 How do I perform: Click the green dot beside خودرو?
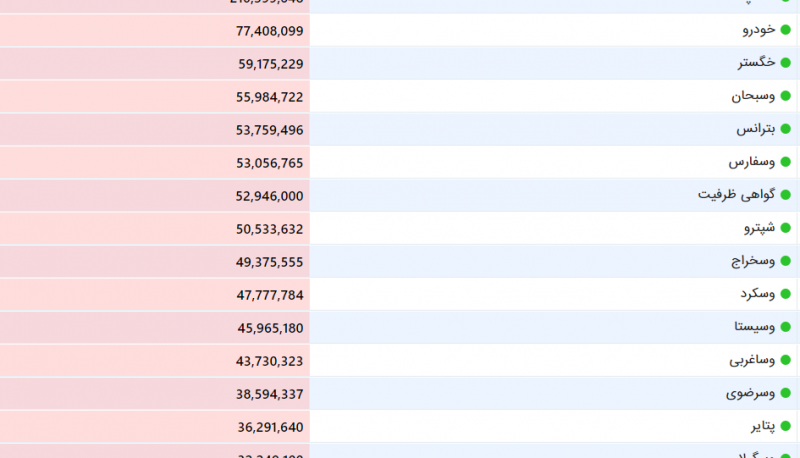[x=786, y=30]
